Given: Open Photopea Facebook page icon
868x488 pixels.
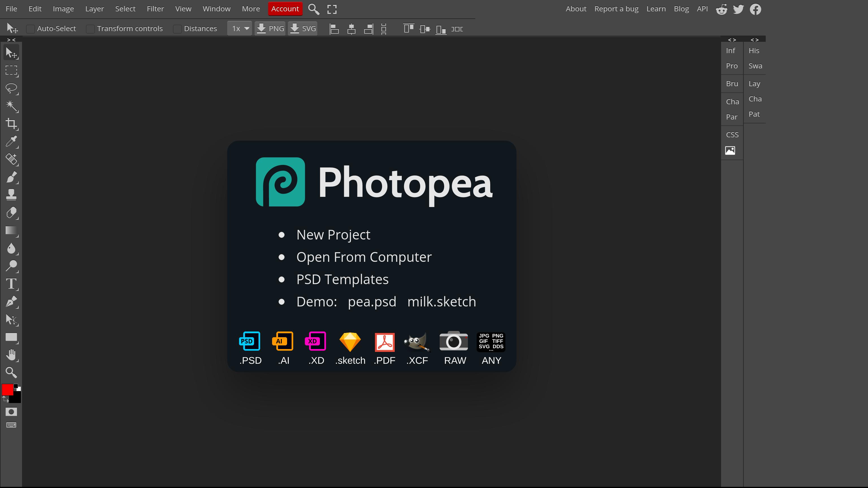Looking at the screenshot, I should pos(756,9).
